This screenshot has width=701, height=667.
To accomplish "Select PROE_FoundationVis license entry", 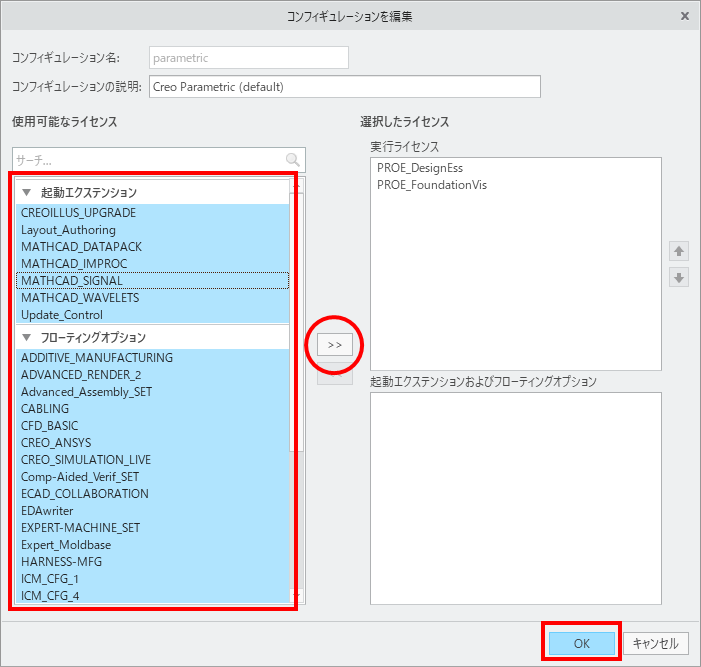I will coord(432,185).
